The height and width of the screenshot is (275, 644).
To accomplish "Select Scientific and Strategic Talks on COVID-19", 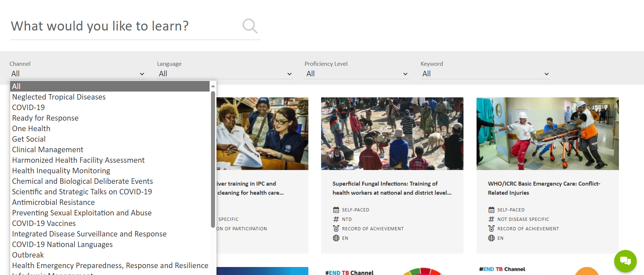I will (x=110, y=192).
